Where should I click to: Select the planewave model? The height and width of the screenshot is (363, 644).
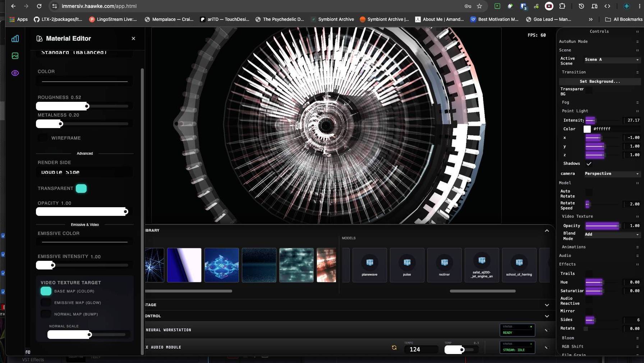pyautogui.click(x=369, y=265)
